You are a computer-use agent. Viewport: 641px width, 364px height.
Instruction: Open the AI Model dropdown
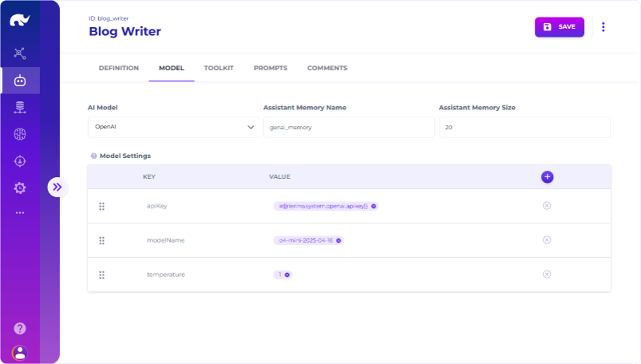173,127
